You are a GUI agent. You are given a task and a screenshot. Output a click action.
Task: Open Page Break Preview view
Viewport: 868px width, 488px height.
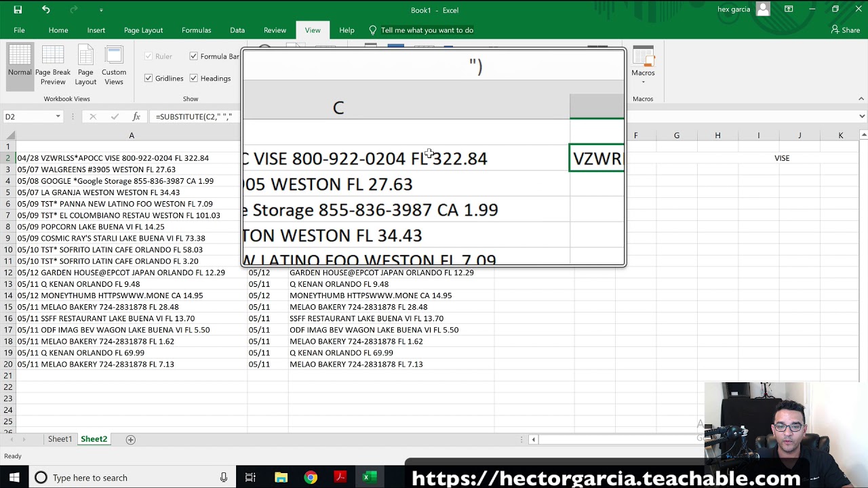[53, 66]
